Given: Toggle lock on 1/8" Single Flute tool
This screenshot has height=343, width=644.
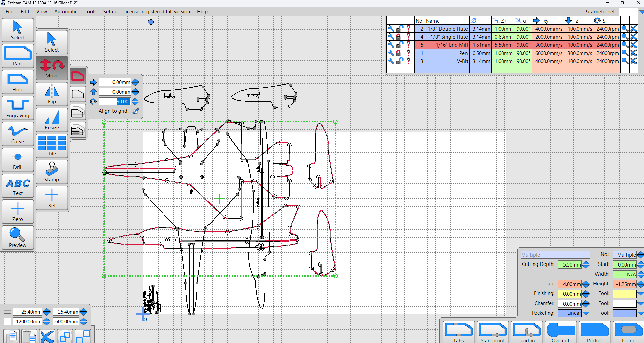Looking at the screenshot, I should [x=399, y=37].
